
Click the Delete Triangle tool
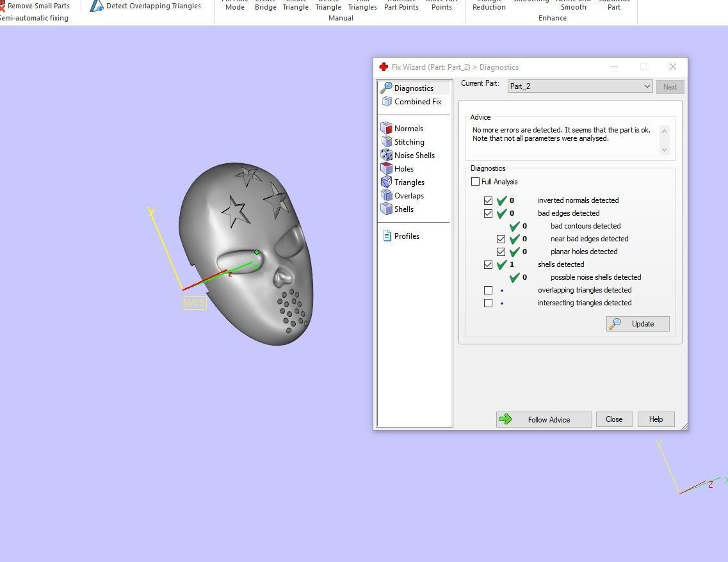tap(328, 4)
